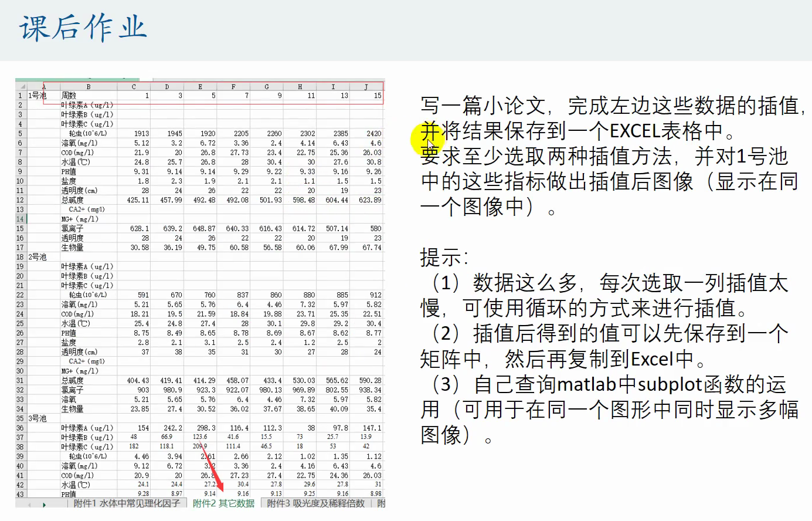812x521 pixels.
Task: Select column header E
Action: [200, 87]
